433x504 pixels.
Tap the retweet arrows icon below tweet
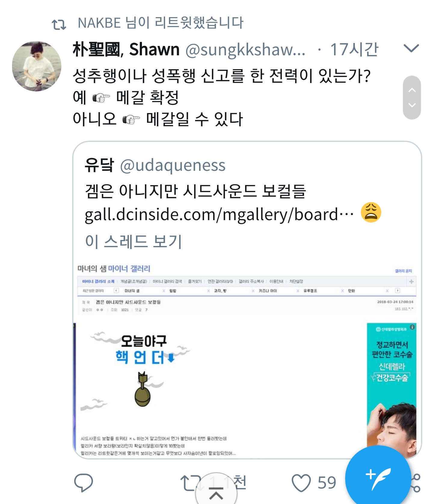coord(190,482)
